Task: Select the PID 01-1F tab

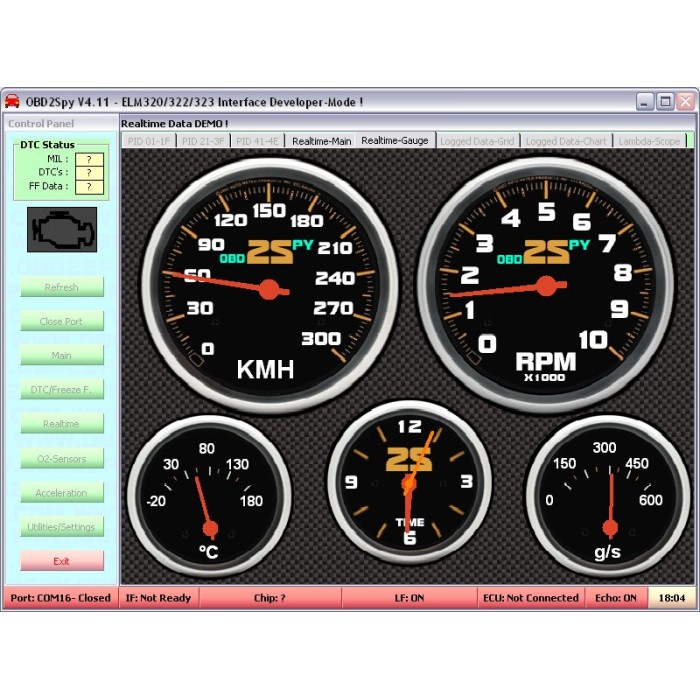Action: coord(149,141)
